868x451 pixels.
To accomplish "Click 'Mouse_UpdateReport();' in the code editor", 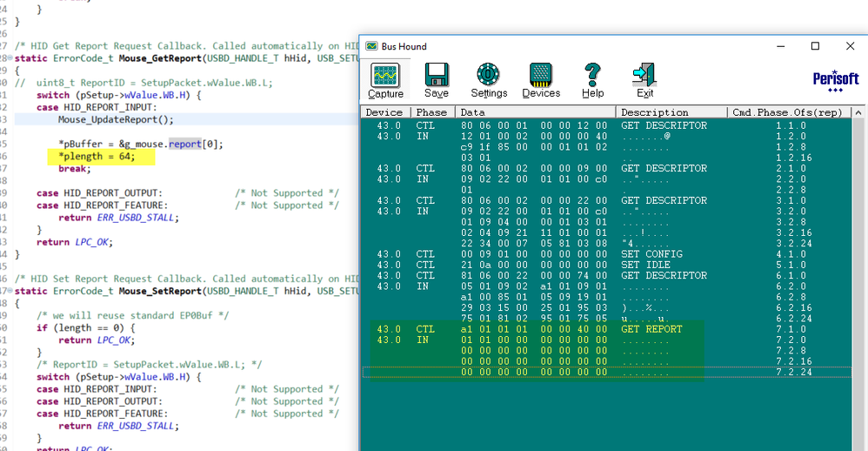I will tap(116, 119).
